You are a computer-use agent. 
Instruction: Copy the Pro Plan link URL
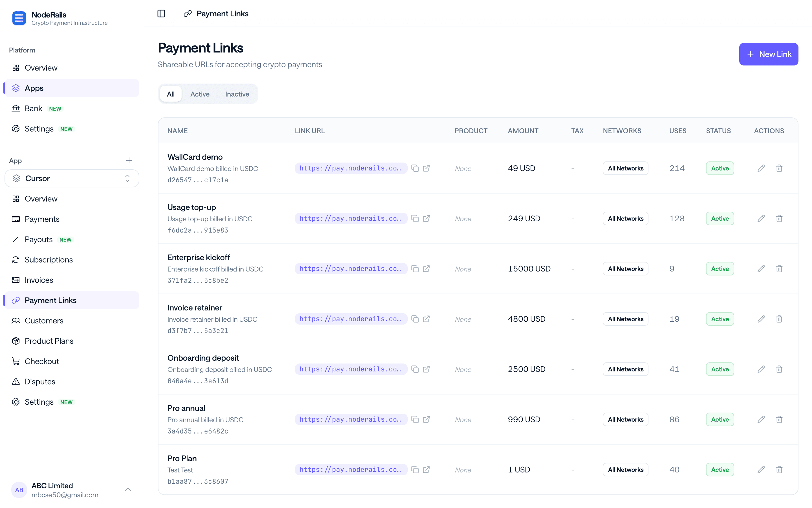(415, 470)
